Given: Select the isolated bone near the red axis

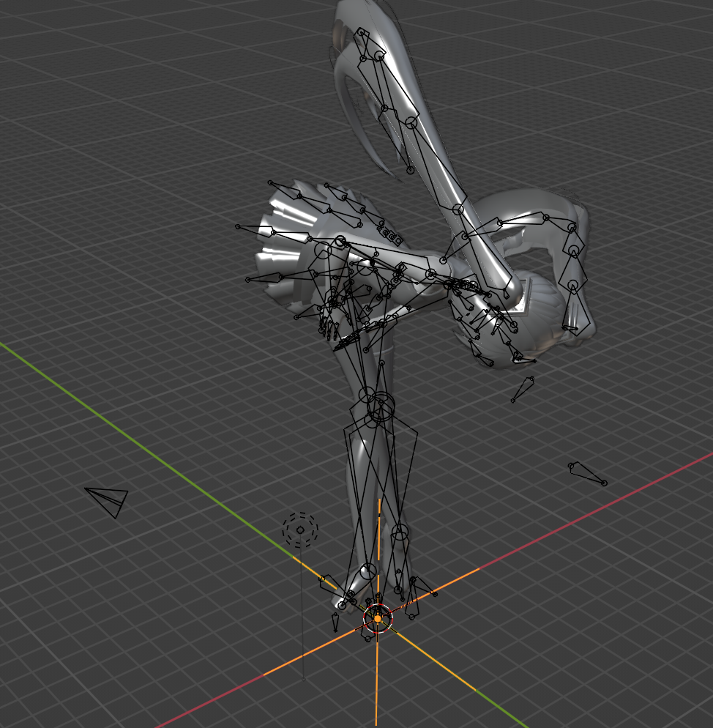Looking at the screenshot, I should tap(587, 474).
